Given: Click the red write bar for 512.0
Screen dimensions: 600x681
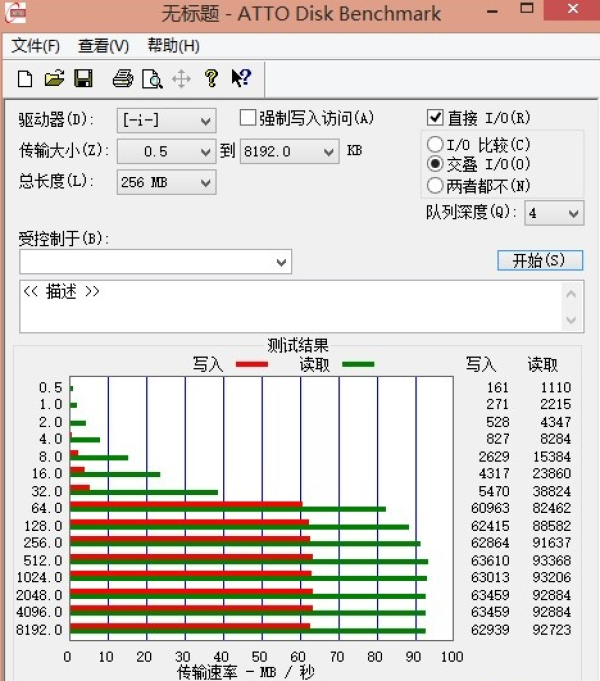Looking at the screenshot, I should 191,557.
